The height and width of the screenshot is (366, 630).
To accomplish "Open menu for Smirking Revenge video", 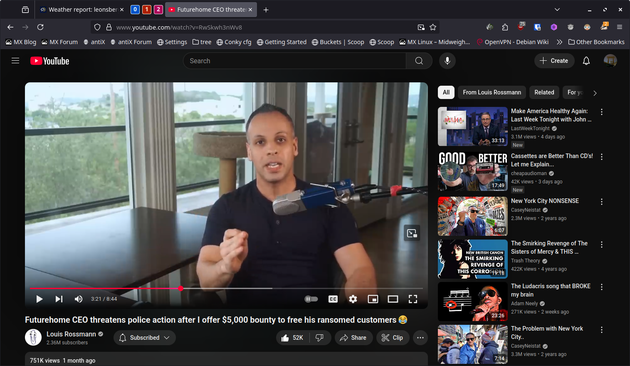I will (601, 244).
